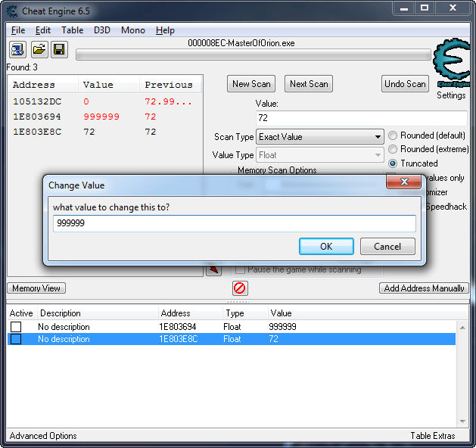This screenshot has width=476, height=448.
Task: Click the Description header in address table
Action: click(98, 313)
